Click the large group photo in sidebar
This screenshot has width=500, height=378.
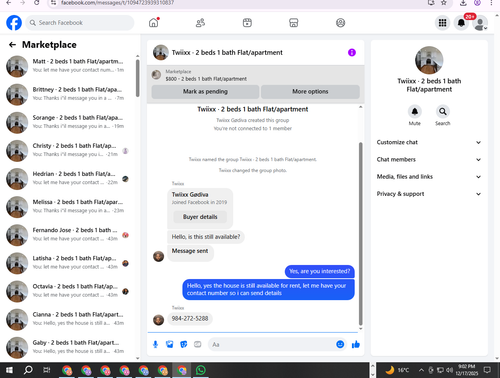[x=429, y=60]
